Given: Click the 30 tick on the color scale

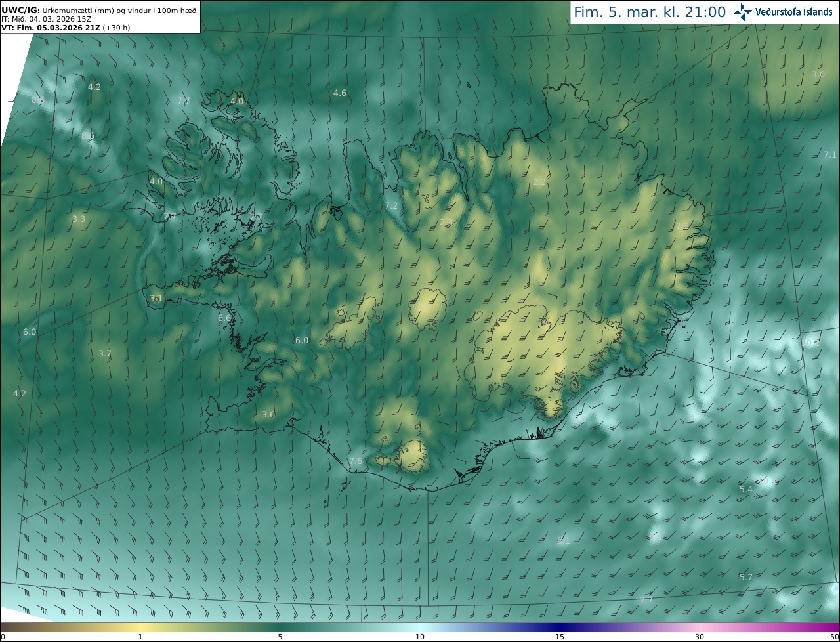Looking at the screenshot, I should coord(700,637).
